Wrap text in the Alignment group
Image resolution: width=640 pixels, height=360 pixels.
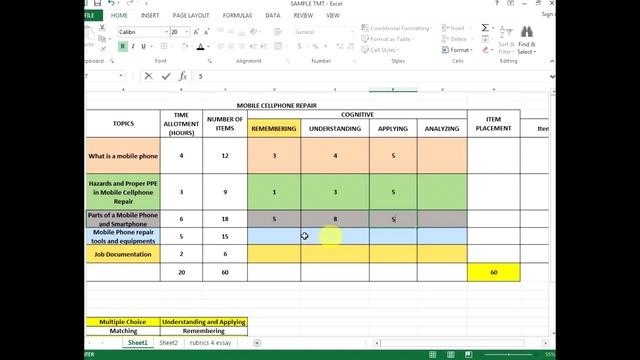[x=278, y=32]
